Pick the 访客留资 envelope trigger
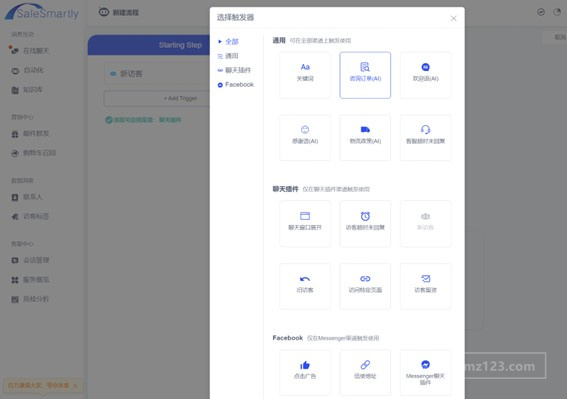This screenshot has height=399, width=567. tap(425, 286)
